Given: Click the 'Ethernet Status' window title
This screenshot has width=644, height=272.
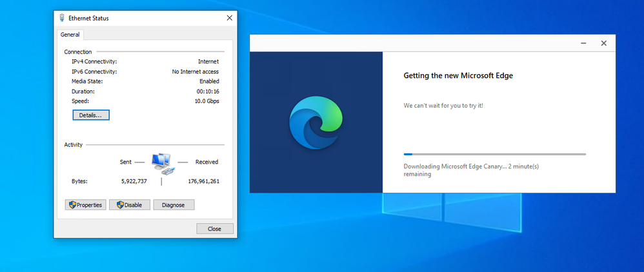Looking at the screenshot, I should pos(88,18).
